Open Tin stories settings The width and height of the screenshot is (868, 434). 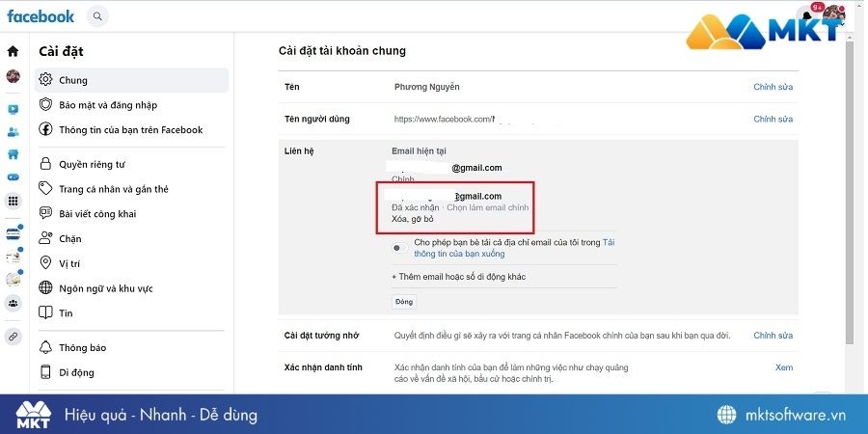pyautogui.click(x=131, y=313)
